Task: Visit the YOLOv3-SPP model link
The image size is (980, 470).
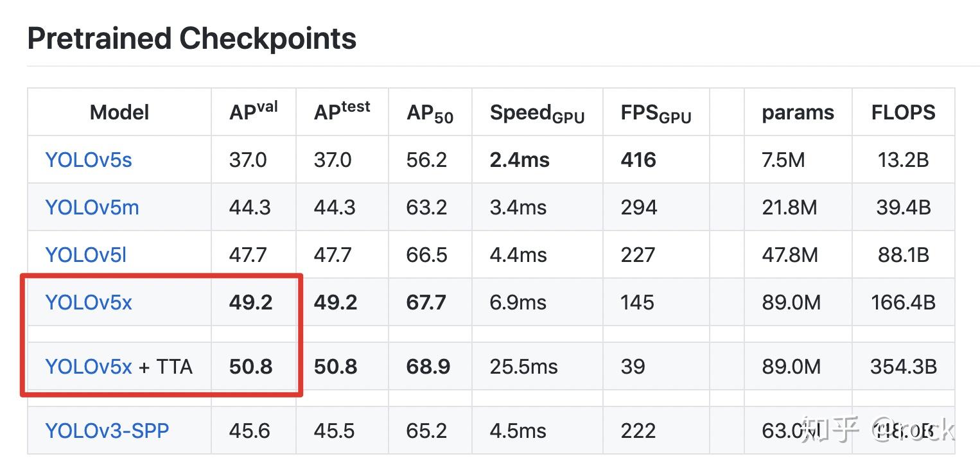Action: [107, 430]
